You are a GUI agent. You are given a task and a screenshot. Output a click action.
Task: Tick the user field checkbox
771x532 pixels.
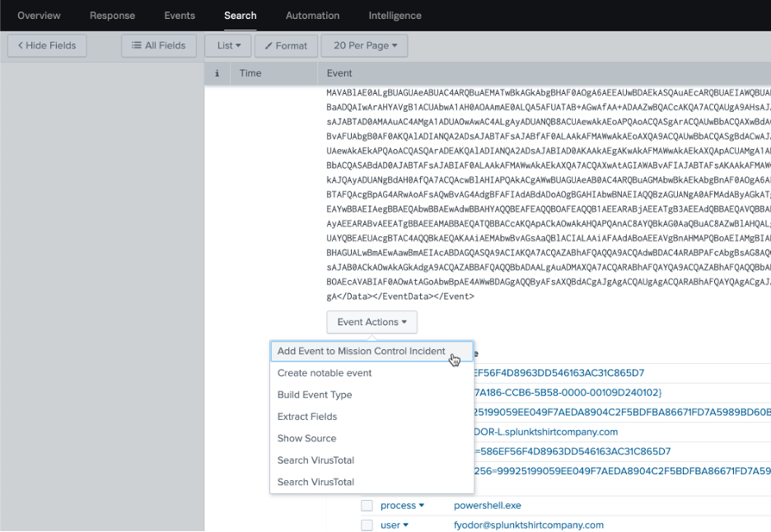coord(367,525)
